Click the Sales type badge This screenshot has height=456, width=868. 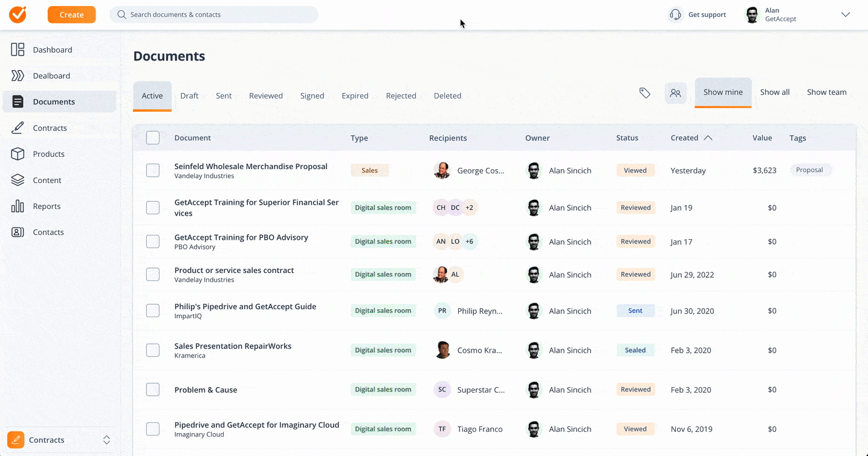369,170
